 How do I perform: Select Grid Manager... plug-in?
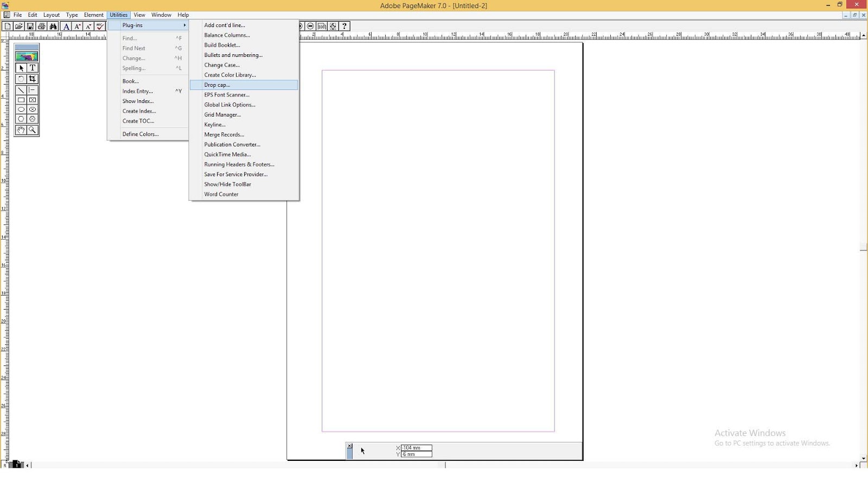pos(244,115)
